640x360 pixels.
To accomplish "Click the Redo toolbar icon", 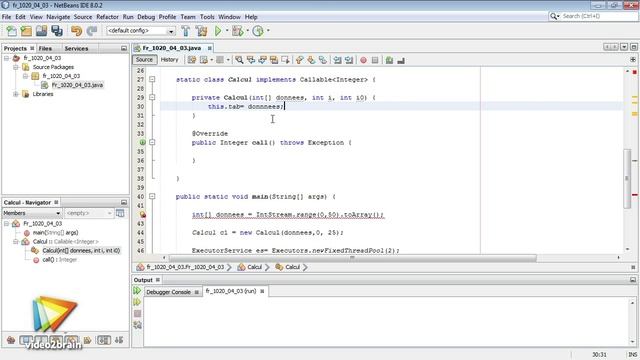I will [91, 31].
